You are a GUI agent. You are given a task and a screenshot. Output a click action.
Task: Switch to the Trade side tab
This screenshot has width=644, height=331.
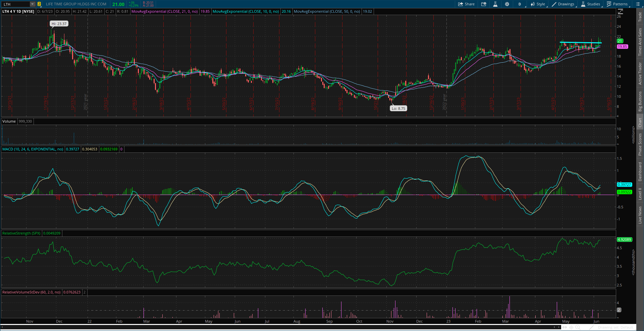click(640, 17)
